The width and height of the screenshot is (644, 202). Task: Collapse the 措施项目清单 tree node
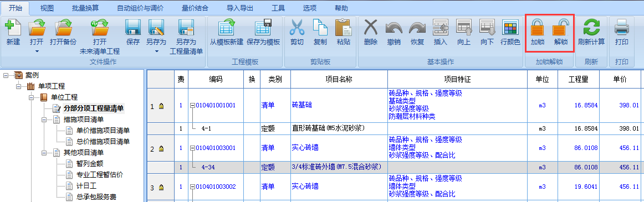44,120
